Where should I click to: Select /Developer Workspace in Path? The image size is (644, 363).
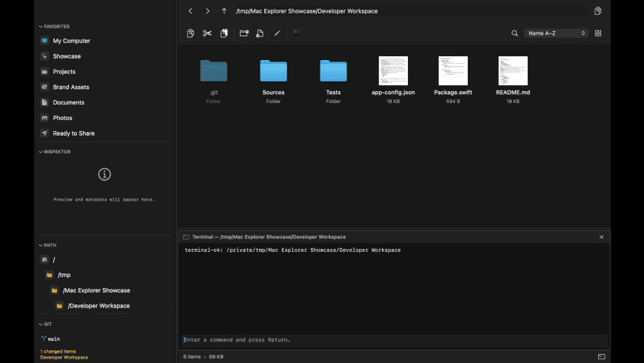coord(98,306)
